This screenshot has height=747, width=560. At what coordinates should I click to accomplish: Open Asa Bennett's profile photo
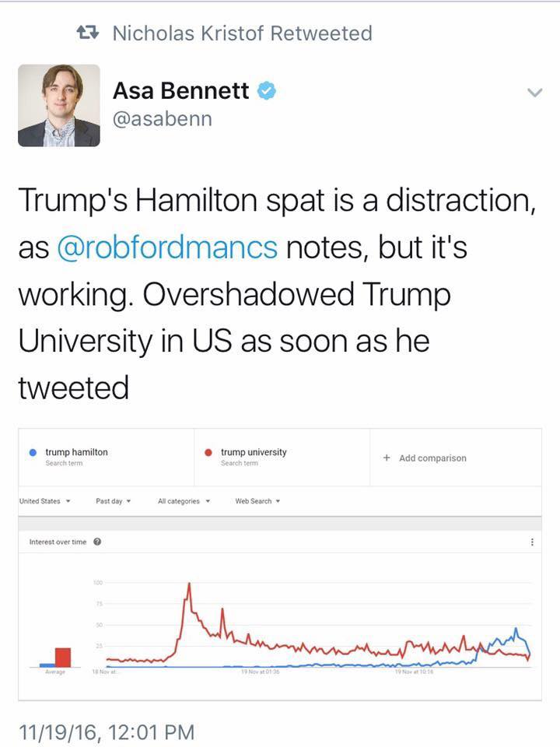(59, 105)
